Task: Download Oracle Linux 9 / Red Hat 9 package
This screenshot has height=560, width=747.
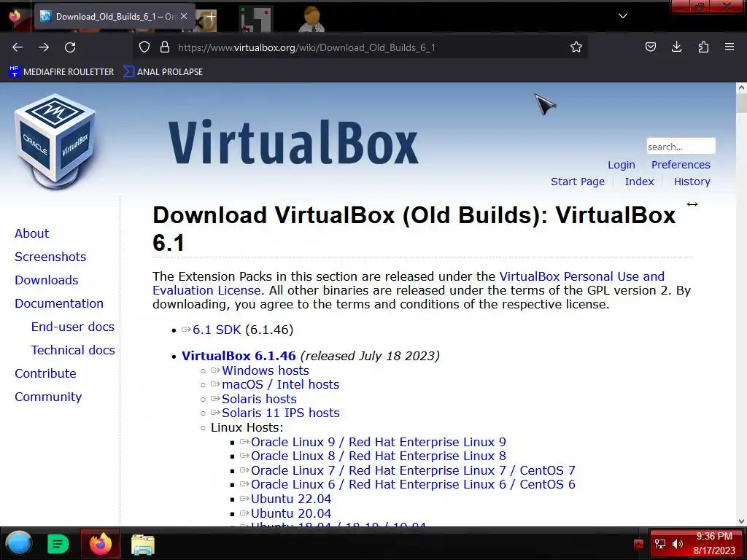Action: (379, 443)
